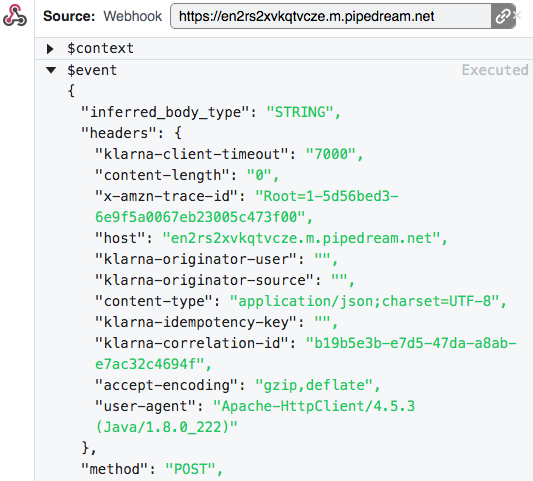The width and height of the screenshot is (533, 481).
Task: Click the "b19b5e3b-e7d5-47da-a8ab-" correlation value
Action: point(411,343)
